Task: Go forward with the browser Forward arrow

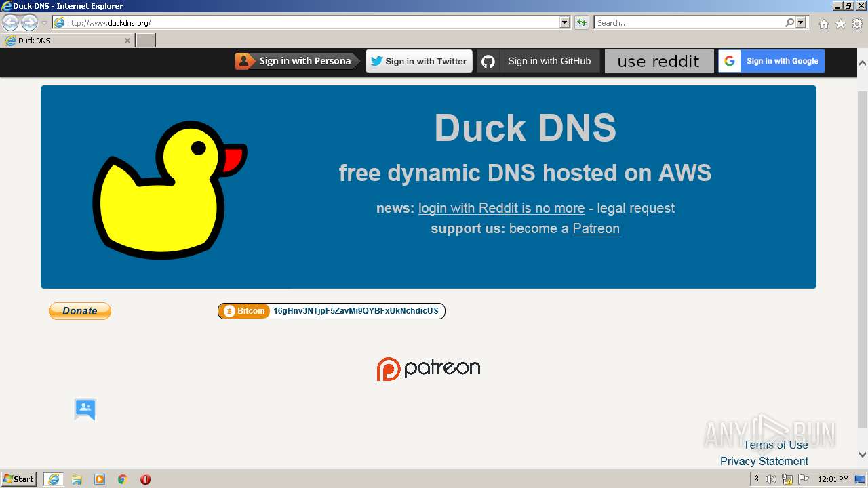Action: pos(29,22)
